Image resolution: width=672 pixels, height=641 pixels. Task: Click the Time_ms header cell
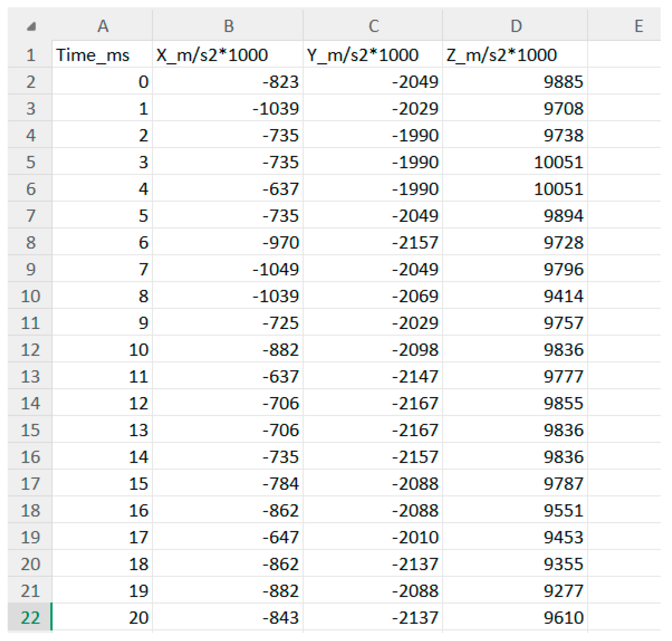tap(102, 55)
